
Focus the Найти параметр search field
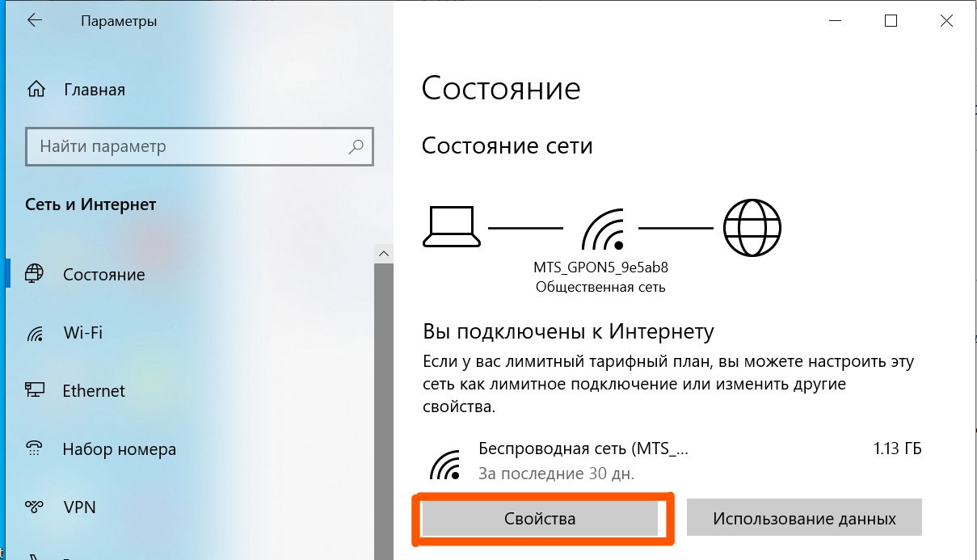(x=200, y=146)
